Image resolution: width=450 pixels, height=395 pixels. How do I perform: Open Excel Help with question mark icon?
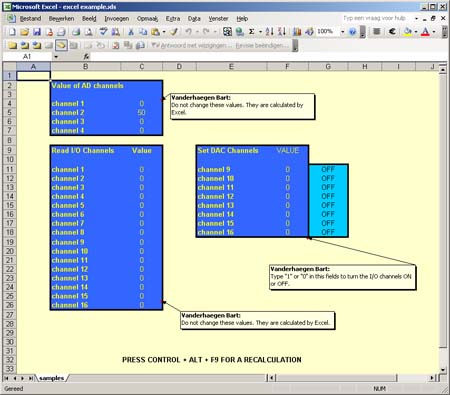click(x=352, y=32)
